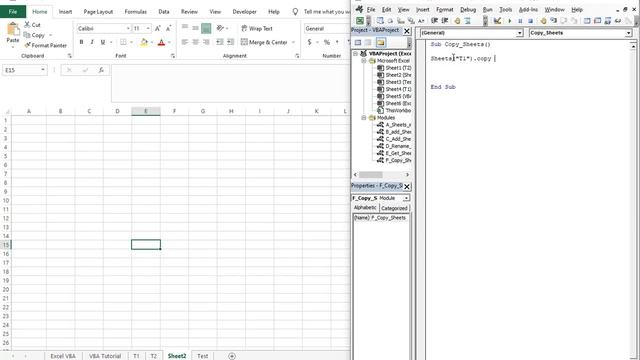The height and width of the screenshot is (360, 640).
Task: Click the red Font Color icon
Action: (x=161, y=42)
